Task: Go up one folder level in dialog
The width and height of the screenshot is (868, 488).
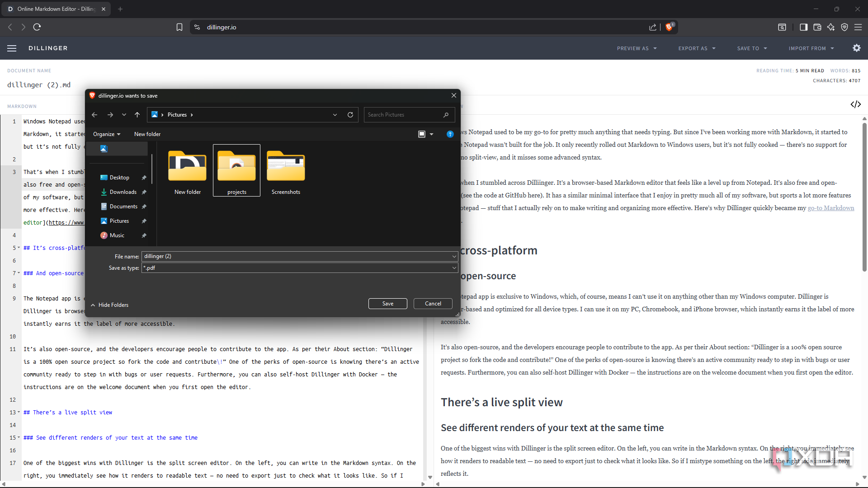Action: tap(137, 115)
